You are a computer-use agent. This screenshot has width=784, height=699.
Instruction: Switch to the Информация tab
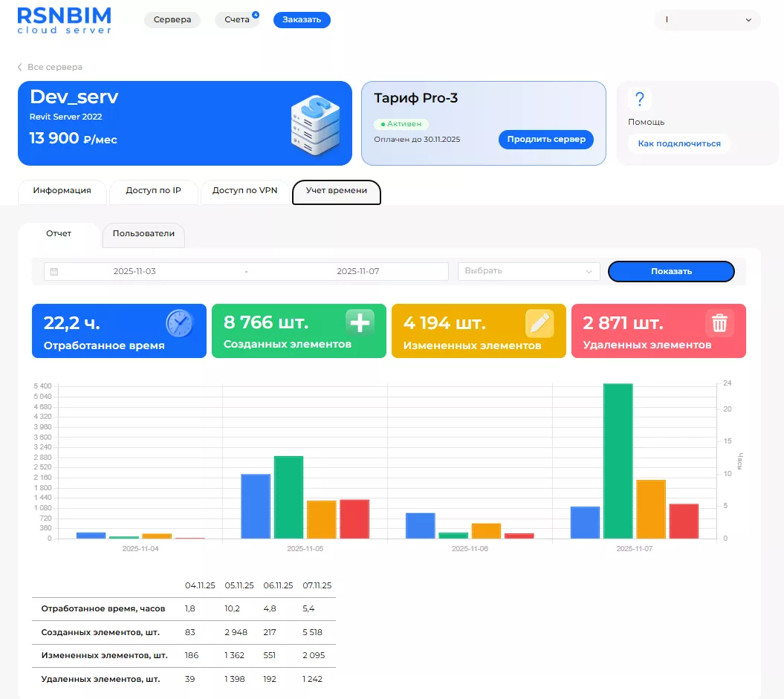pos(62,191)
